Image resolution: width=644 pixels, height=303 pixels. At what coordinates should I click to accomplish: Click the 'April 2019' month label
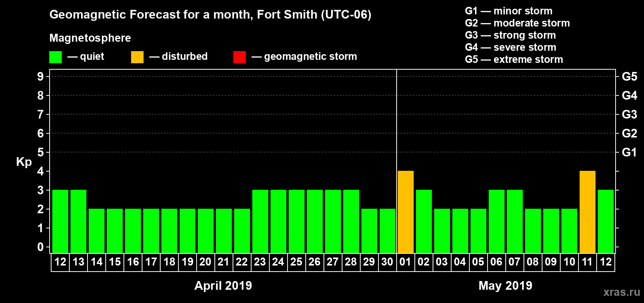pyautogui.click(x=223, y=286)
